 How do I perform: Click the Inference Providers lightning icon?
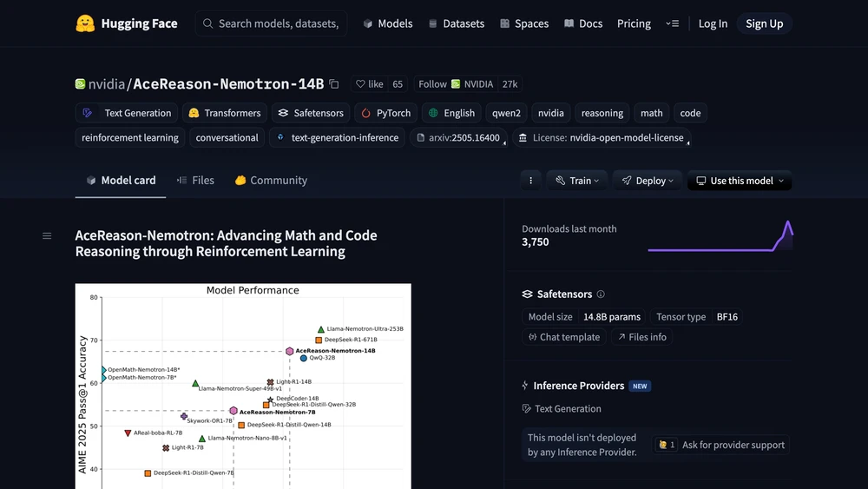click(525, 386)
